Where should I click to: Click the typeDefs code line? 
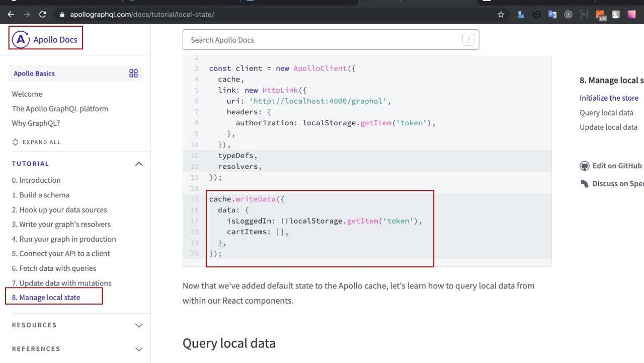pos(237,156)
